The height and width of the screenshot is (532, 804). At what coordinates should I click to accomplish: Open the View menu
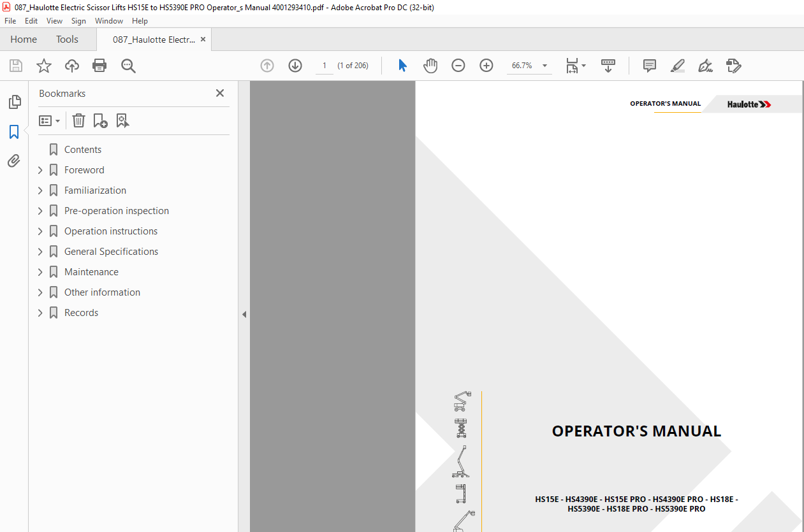[x=54, y=21]
